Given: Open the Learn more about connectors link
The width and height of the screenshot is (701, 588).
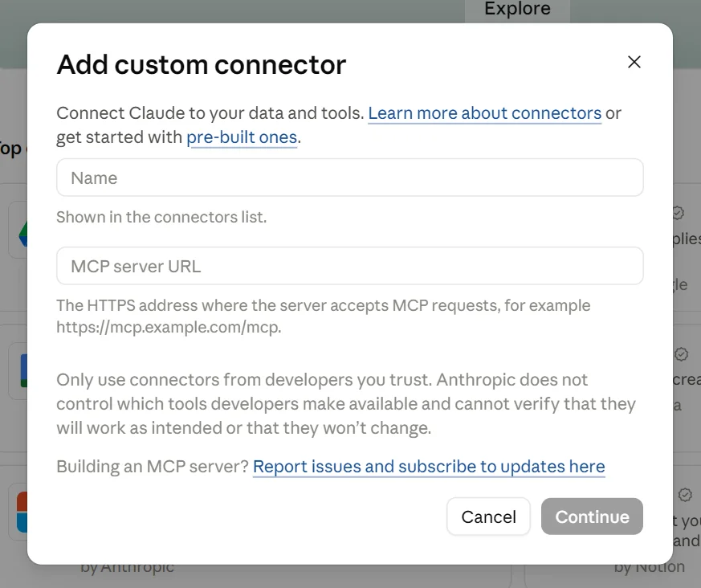Looking at the screenshot, I should click(485, 113).
